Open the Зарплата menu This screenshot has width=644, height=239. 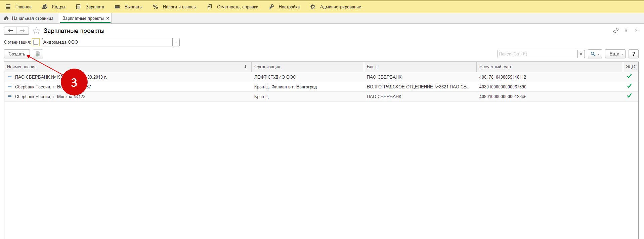[90, 7]
